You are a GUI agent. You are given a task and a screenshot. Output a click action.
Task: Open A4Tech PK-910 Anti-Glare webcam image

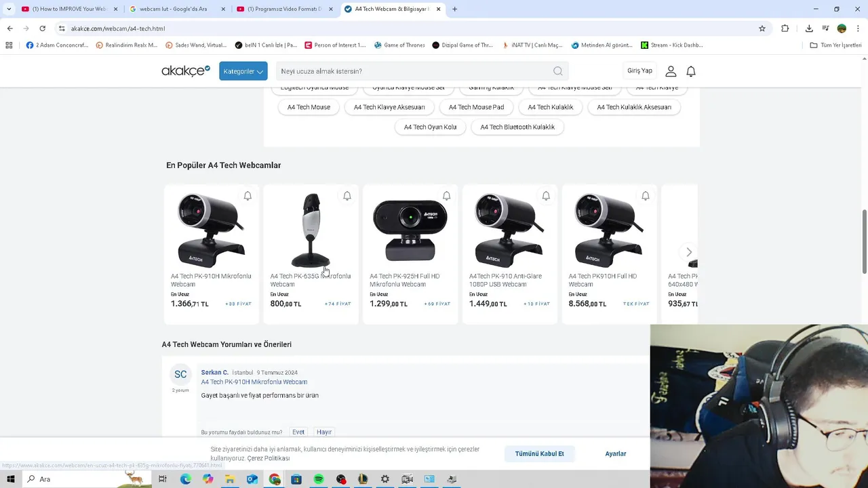coord(509,230)
